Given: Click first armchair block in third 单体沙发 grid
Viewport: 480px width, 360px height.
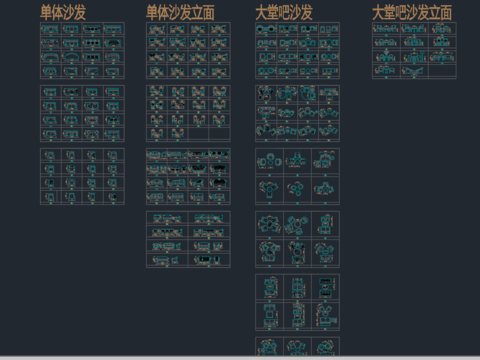Looking at the screenshot, I should (x=51, y=155).
